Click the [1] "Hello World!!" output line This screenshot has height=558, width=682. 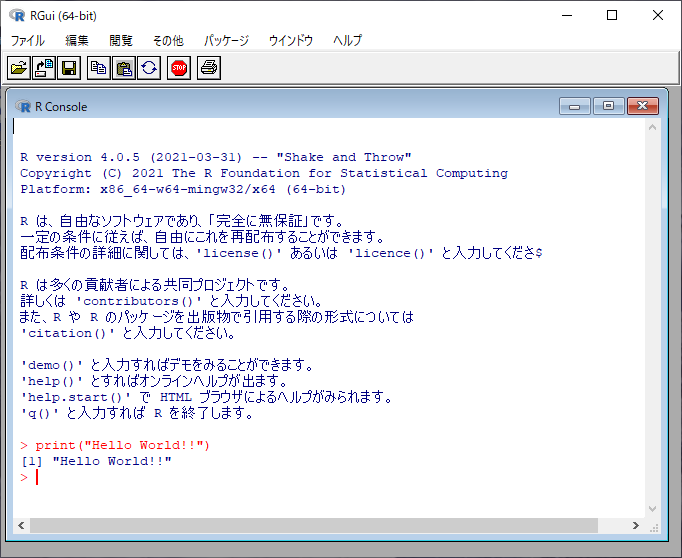[96, 461]
